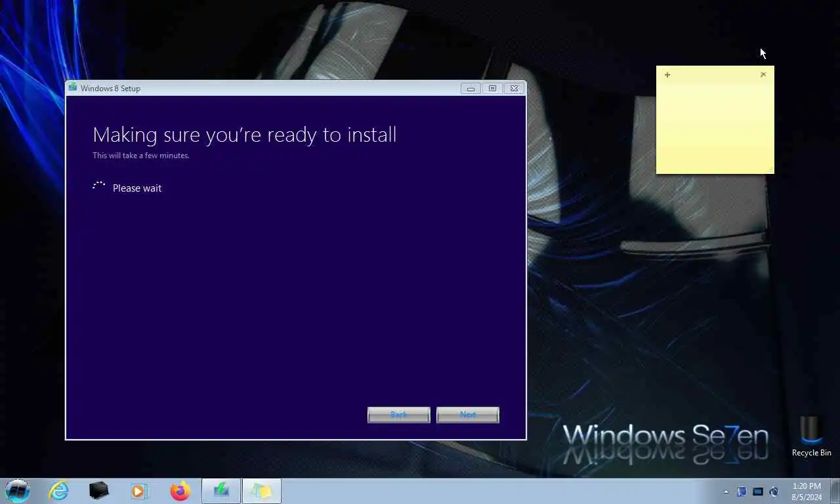840x504 pixels.
Task: Open the Recycle Bin desktop icon
Action: (x=811, y=436)
